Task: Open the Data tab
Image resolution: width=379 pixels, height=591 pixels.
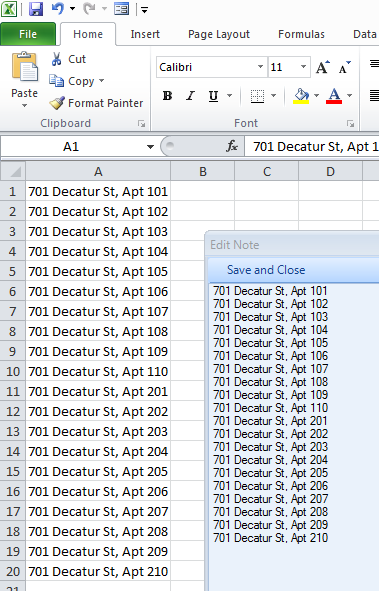Action: tap(365, 34)
